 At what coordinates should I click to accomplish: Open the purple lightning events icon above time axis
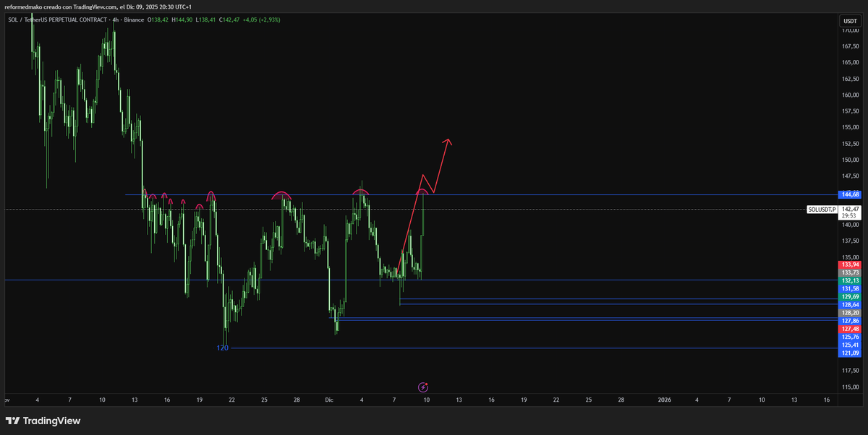[422, 388]
